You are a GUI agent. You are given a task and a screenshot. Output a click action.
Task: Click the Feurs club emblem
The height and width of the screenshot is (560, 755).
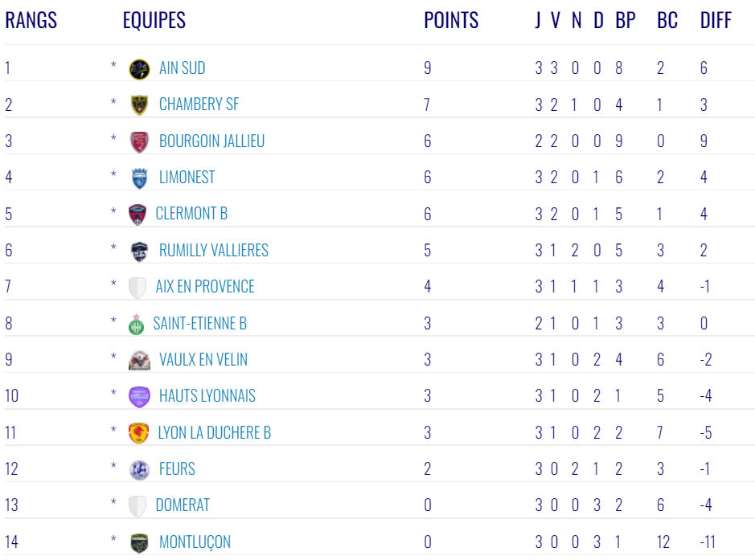point(139,469)
